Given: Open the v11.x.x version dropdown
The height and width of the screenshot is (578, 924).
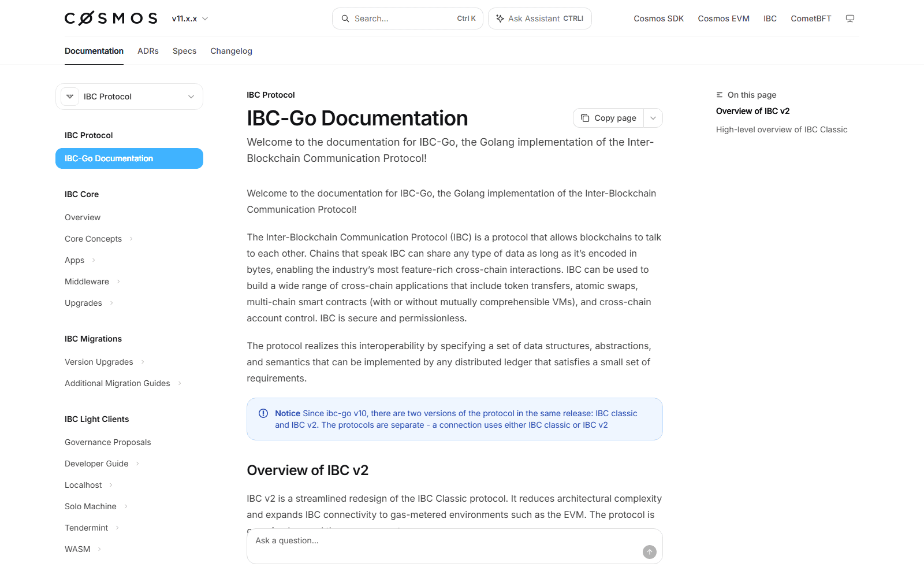Looking at the screenshot, I should 190,18.
